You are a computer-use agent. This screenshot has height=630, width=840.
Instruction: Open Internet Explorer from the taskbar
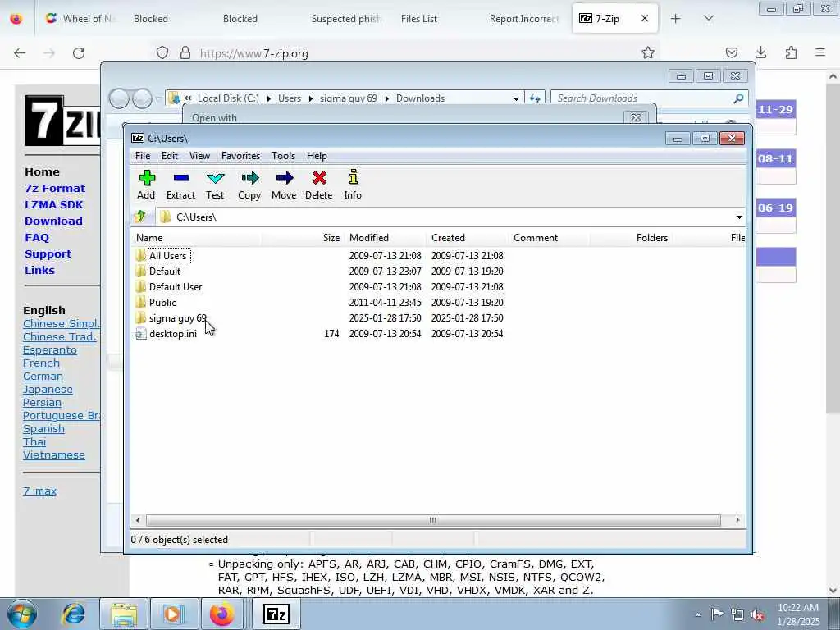click(x=73, y=614)
